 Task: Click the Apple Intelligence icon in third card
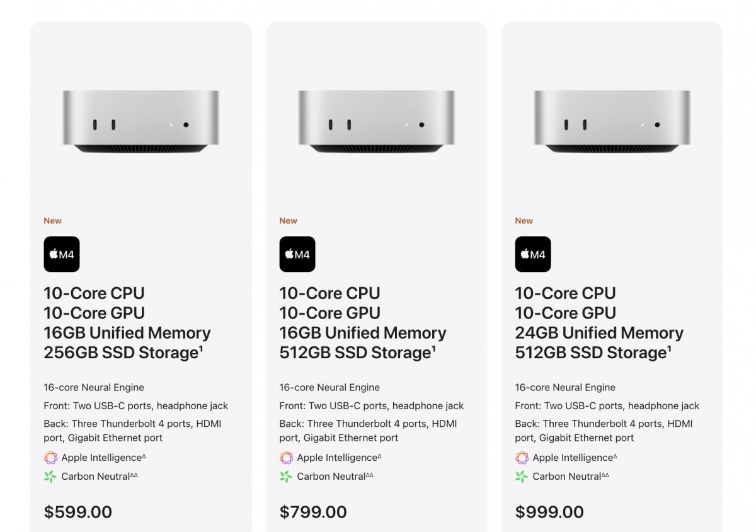(522, 458)
